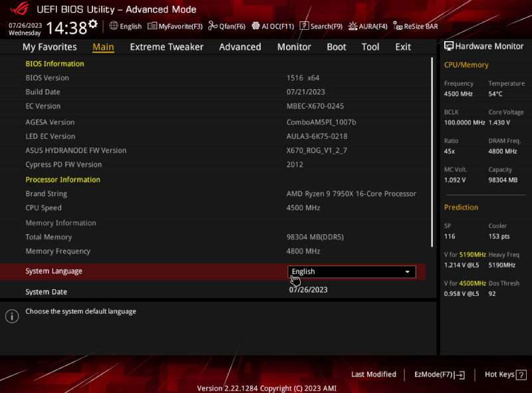532x393 pixels.
Task: Click Core Voltage reading 1.430 V
Action: (x=499, y=122)
